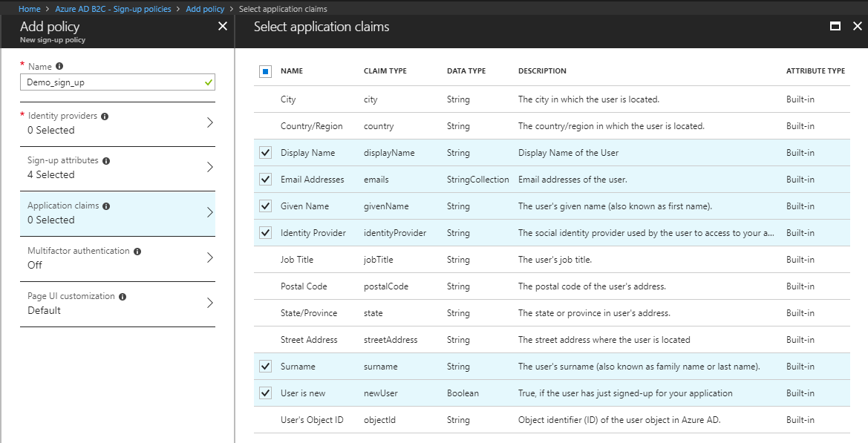The width and height of the screenshot is (868, 443).
Task: Uncheck the Given Name claim checkbox
Action: click(266, 206)
